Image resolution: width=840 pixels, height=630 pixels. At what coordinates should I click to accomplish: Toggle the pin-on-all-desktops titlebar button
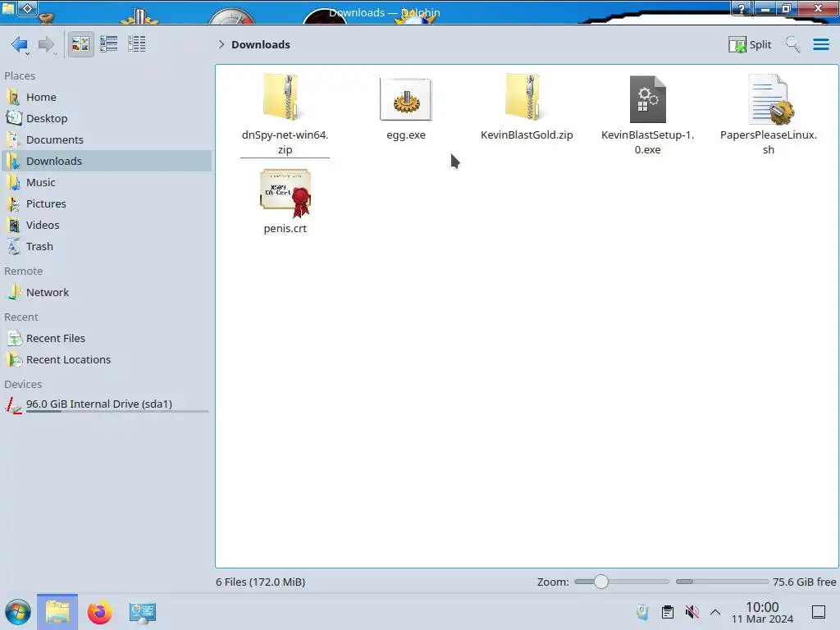[x=28, y=8]
